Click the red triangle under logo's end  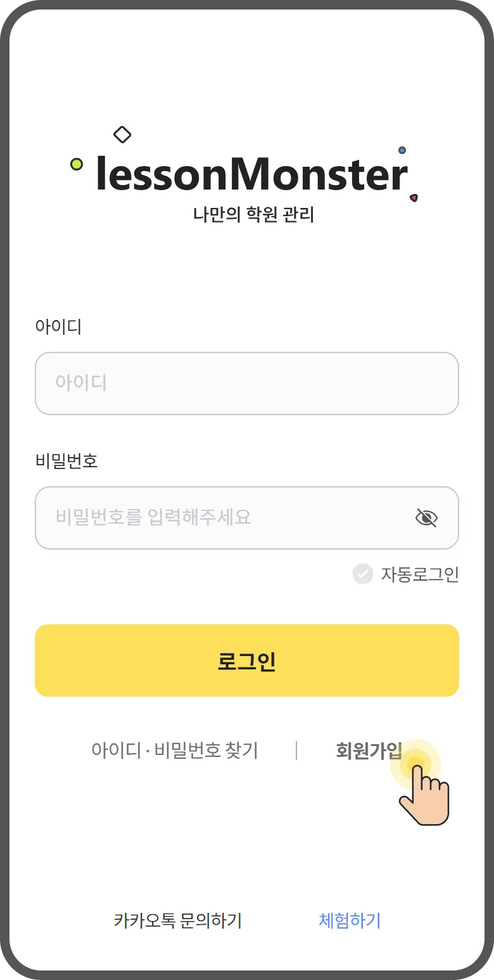(414, 198)
